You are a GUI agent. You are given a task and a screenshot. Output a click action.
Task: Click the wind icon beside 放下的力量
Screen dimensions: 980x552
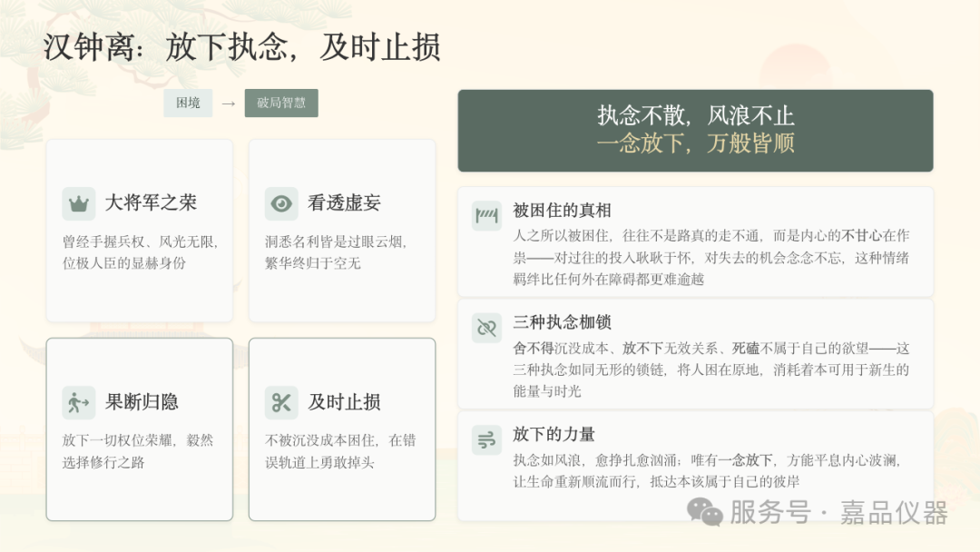coord(486,439)
